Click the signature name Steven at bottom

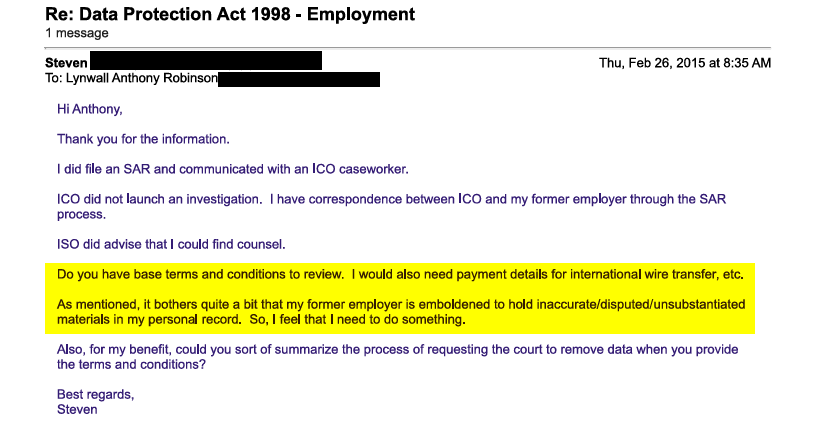tap(77, 410)
